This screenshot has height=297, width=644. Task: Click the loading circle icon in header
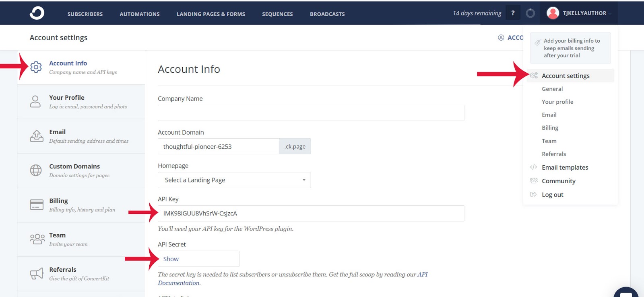(x=530, y=13)
